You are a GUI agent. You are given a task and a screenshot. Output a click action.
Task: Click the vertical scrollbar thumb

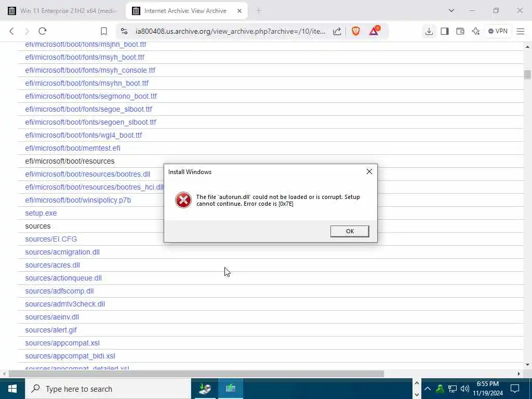[527, 74]
